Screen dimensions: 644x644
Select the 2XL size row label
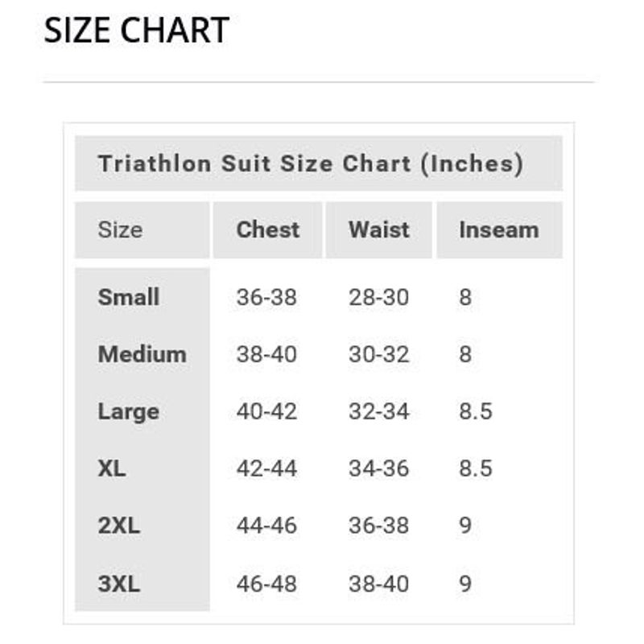tap(118, 526)
